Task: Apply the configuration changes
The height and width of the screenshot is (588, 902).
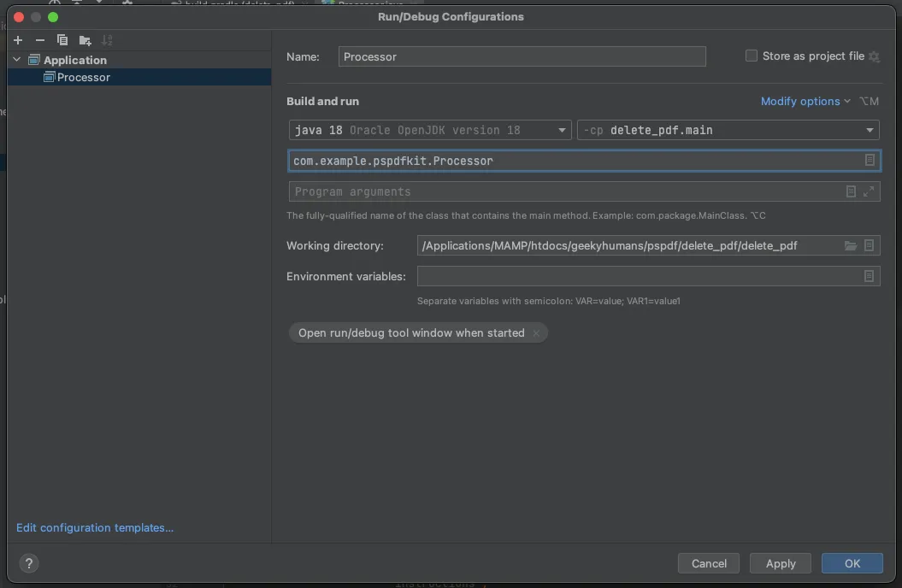Action: [x=779, y=563]
